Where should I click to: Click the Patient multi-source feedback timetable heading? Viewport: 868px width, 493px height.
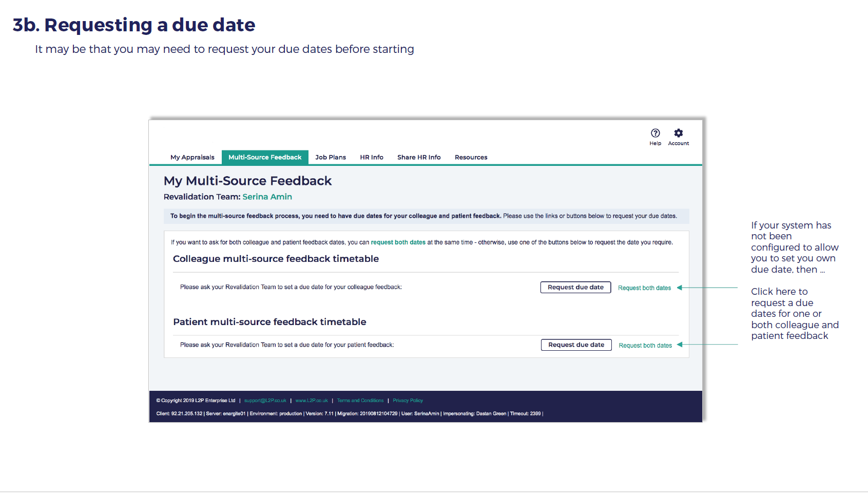coord(269,322)
